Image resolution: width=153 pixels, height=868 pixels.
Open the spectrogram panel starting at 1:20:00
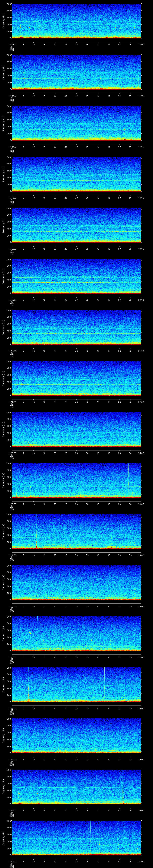[x=77, y=327]
